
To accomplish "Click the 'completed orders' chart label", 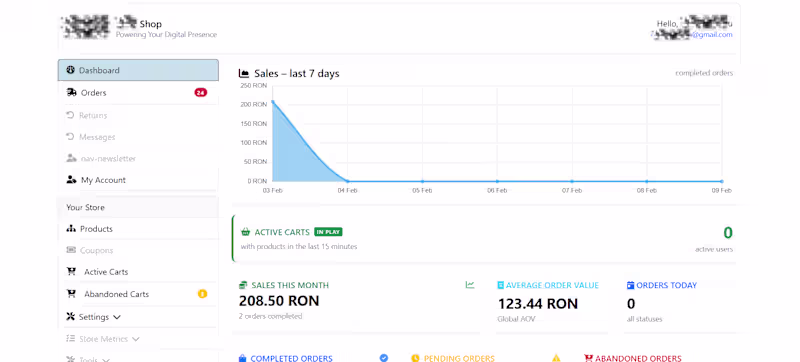I will pos(704,73).
